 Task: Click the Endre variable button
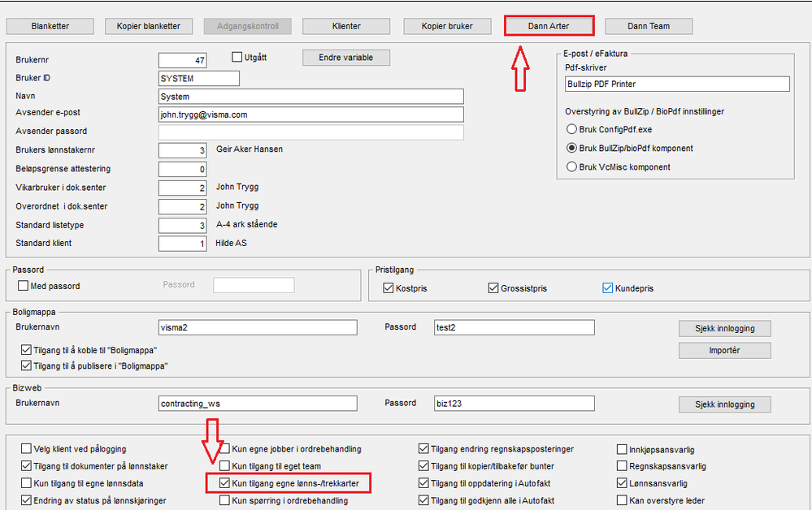click(346, 58)
